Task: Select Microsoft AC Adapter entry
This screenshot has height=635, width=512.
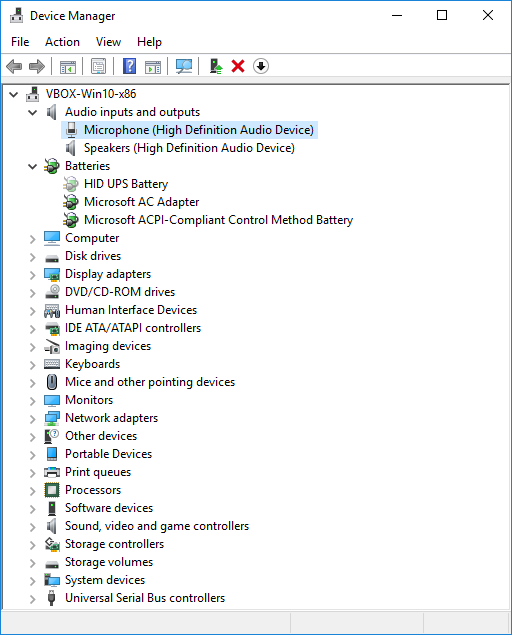Action: [x=141, y=202]
